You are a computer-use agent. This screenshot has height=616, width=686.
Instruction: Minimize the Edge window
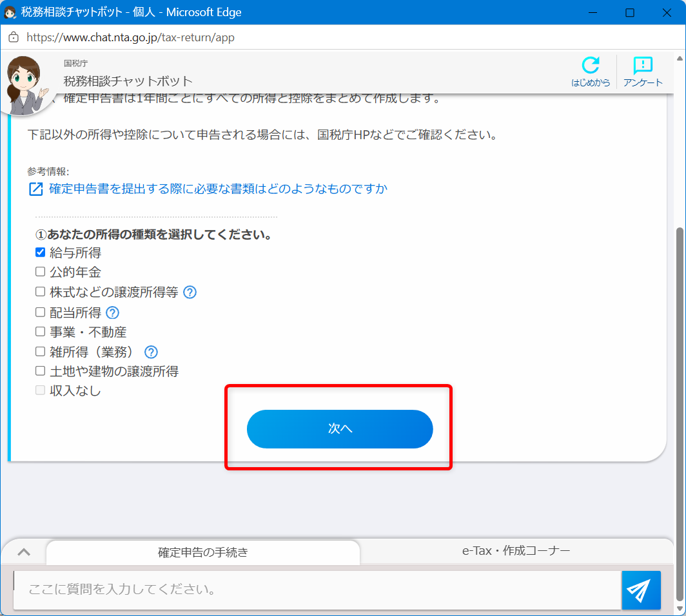(x=593, y=12)
